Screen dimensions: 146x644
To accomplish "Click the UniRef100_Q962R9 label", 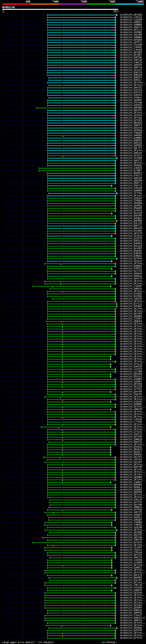I will 131,180.
